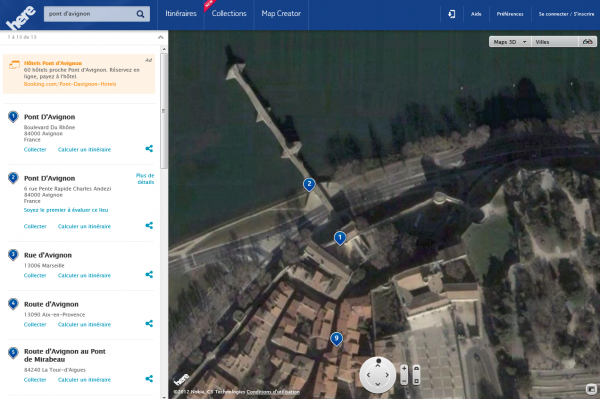Share Route d'Avignon au Pont de Mirabeau

(149, 378)
